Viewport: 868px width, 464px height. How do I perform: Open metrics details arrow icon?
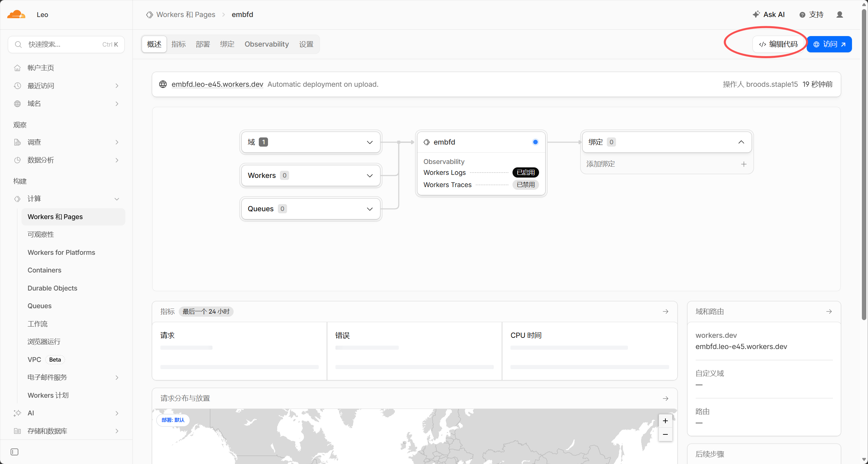click(665, 312)
